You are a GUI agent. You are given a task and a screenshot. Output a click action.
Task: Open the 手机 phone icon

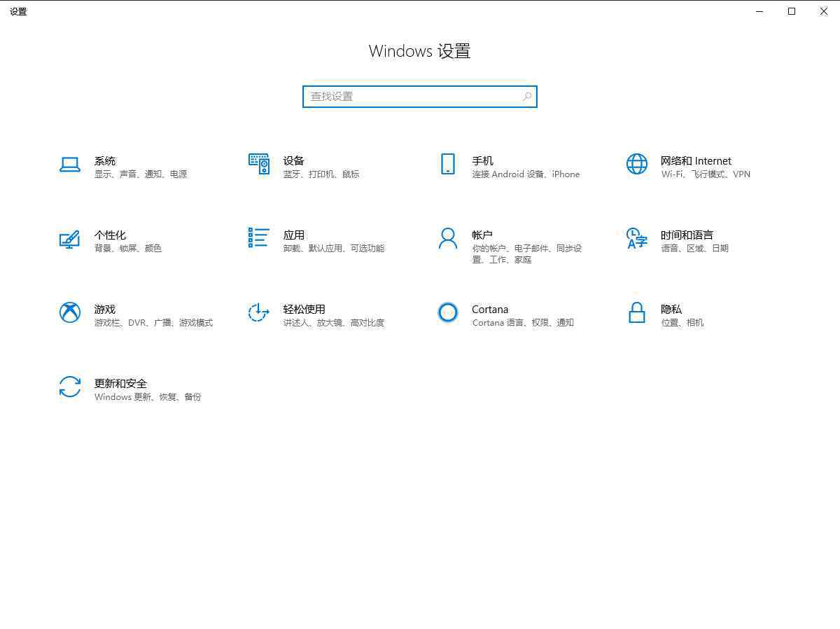tap(448, 164)
